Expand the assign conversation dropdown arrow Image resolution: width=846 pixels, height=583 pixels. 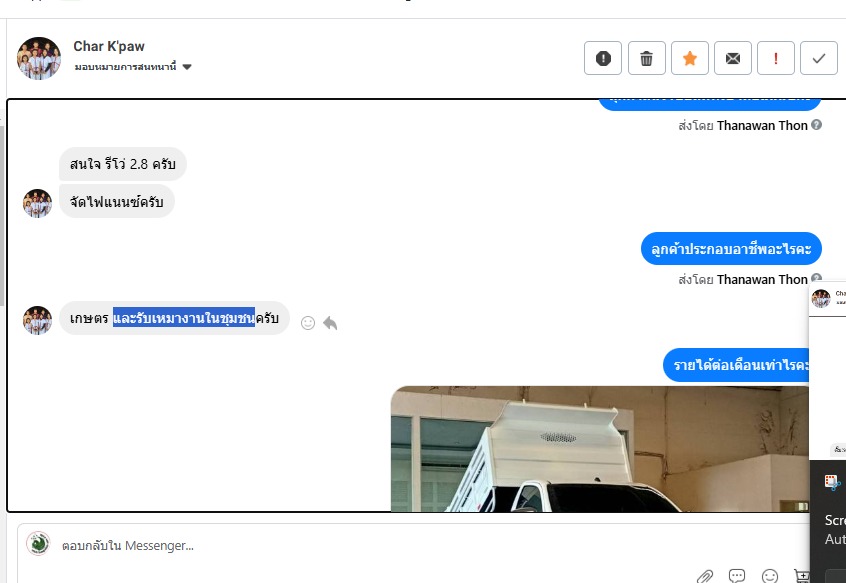(187, 67)
